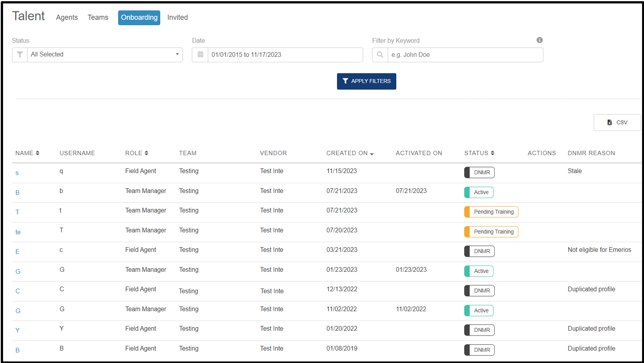Click Pending Training badge in username t row

(x=491, y=212)
